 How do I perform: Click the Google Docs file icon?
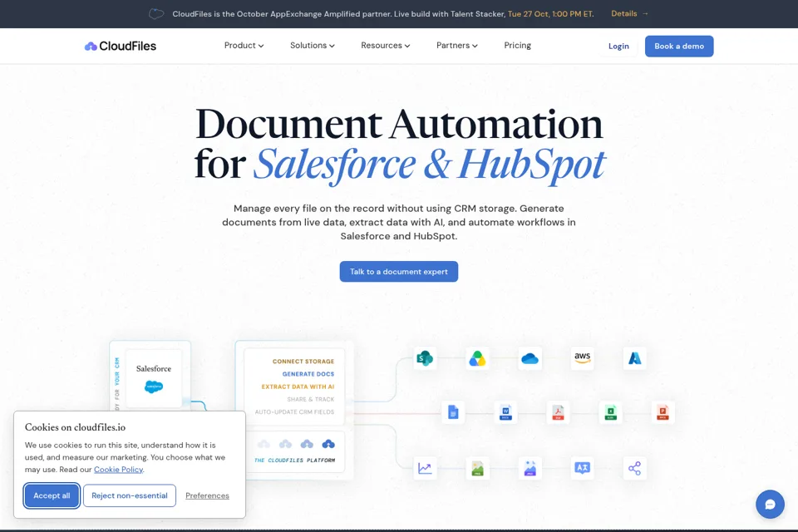[453, 411]
